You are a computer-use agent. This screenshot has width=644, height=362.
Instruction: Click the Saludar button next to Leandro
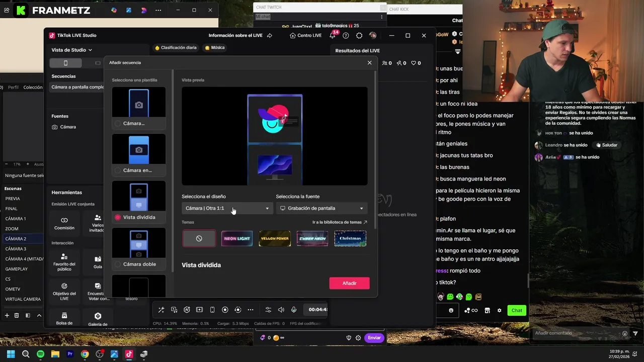tap(607, 145)
